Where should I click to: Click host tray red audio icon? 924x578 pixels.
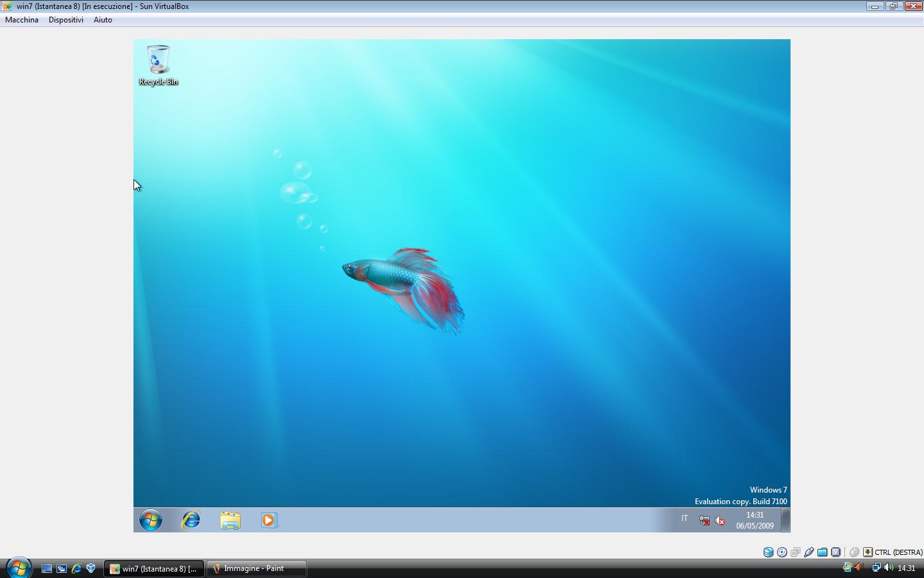coord(859,568)
